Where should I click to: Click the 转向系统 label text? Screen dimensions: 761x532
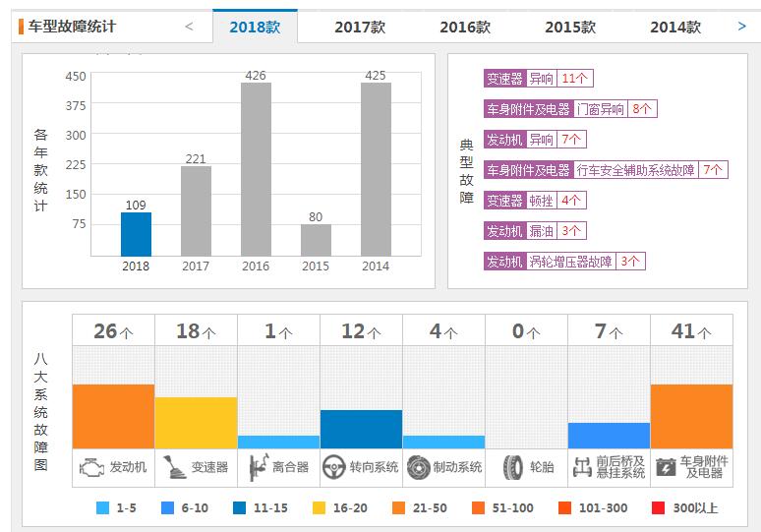point(374,467)
